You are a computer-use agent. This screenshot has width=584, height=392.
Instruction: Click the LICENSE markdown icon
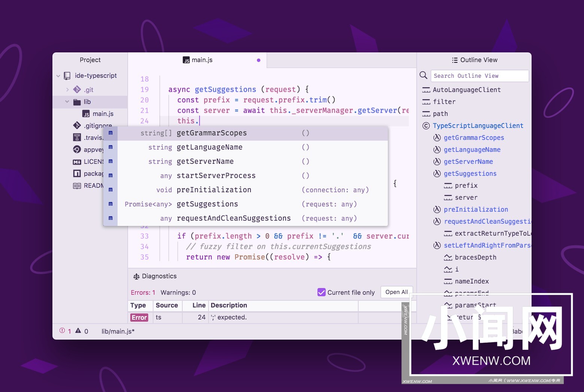(77, 162)
